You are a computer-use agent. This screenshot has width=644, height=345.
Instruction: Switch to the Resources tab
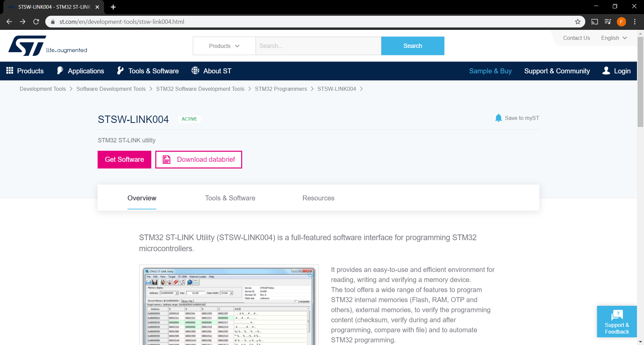click(x=318, y=198)
